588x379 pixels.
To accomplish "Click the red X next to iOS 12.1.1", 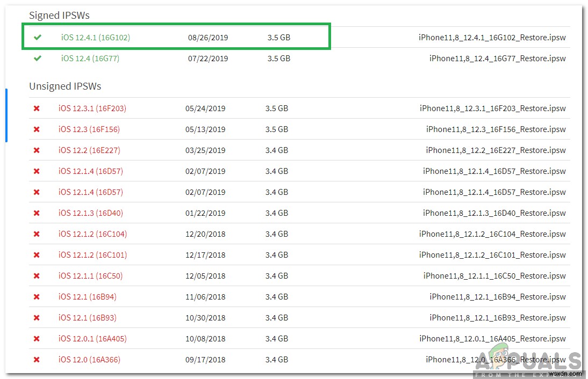I will tap(37, 276).
